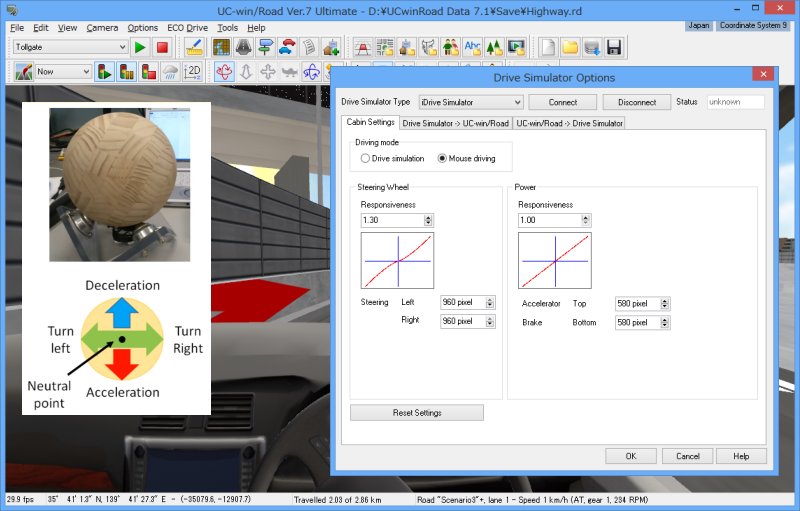The width and height of the screenshot is (800, 511).
Task: Open the red road cross-section icon
Action: [363, 47]
